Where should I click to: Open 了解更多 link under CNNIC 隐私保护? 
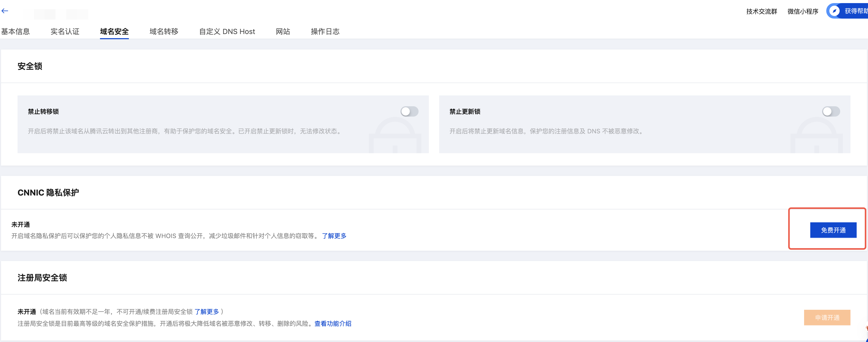[334, 236]
